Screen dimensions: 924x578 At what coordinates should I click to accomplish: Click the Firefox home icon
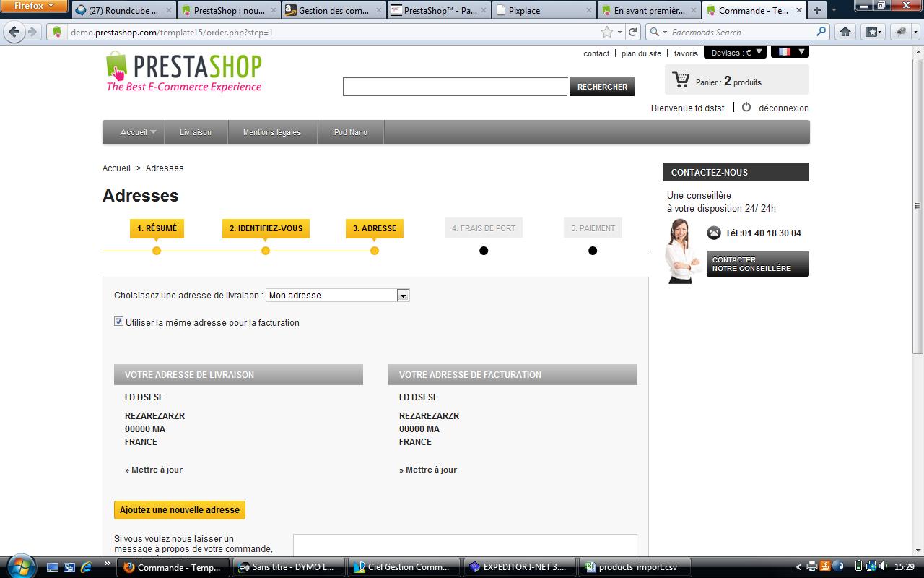coord(845,32)
